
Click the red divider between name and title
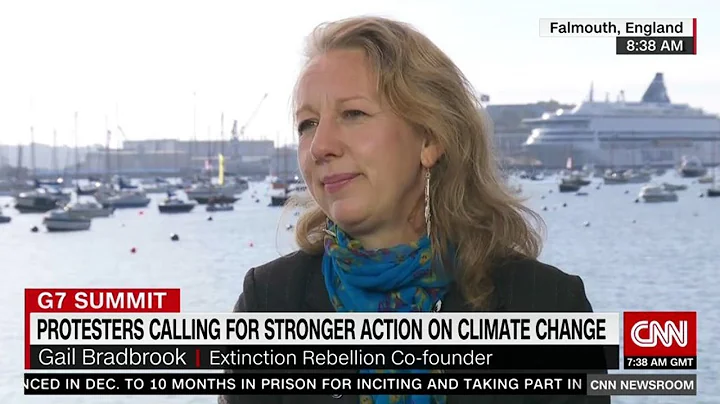(198, 358)
